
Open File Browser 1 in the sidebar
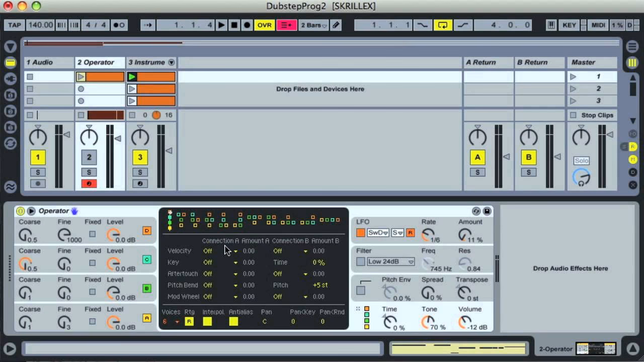tap(11, 95)
